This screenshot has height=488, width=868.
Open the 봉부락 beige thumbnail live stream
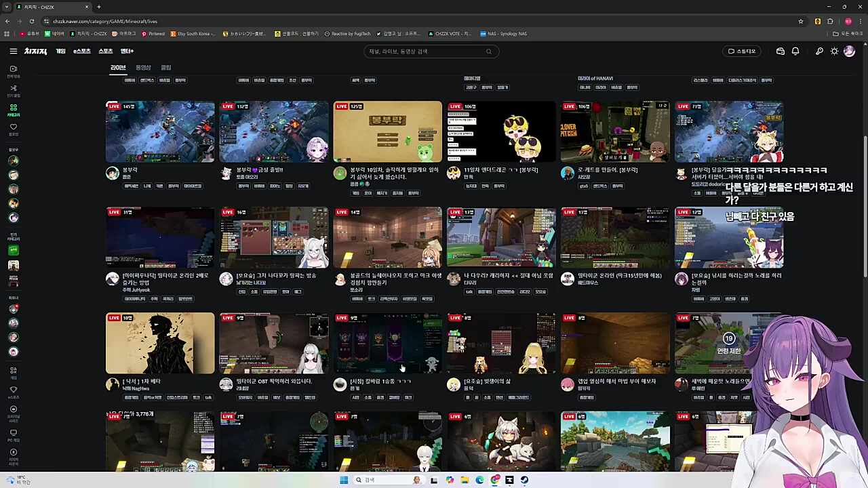(387, 131)
